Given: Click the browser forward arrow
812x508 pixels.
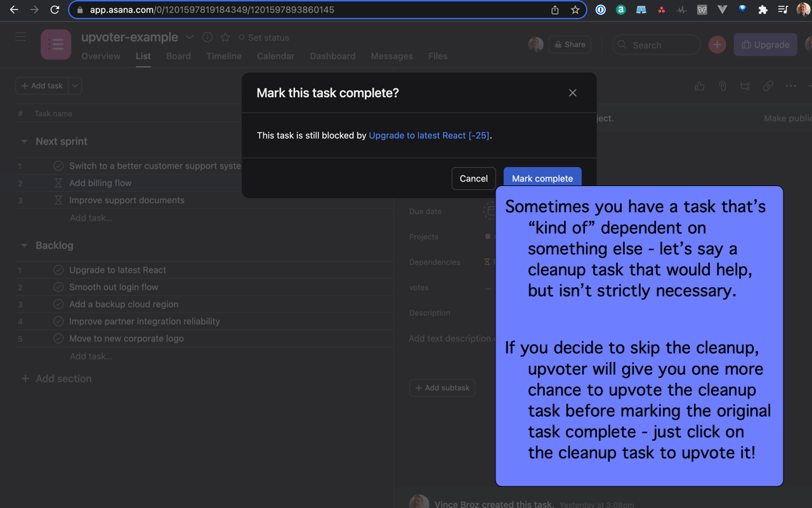Looking at the screenshot, I should (34, 10).
